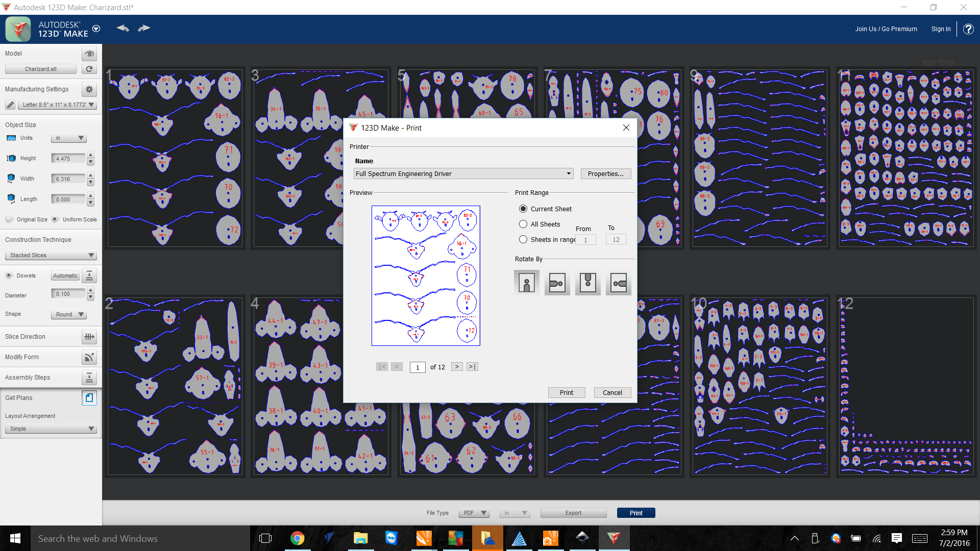This screenshot has height=551, width=980.
Task: Toggle the Dowels radio button
Action: coord(9,275)
